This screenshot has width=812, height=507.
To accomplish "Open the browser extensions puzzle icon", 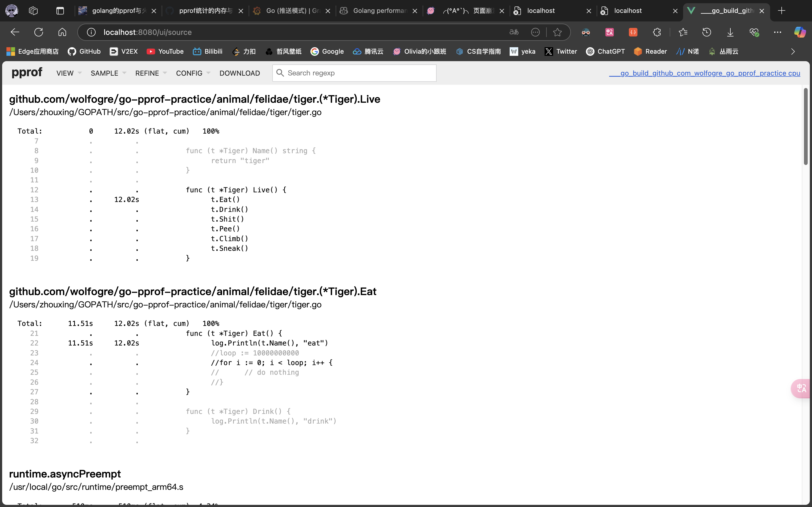I will point(657,32).
